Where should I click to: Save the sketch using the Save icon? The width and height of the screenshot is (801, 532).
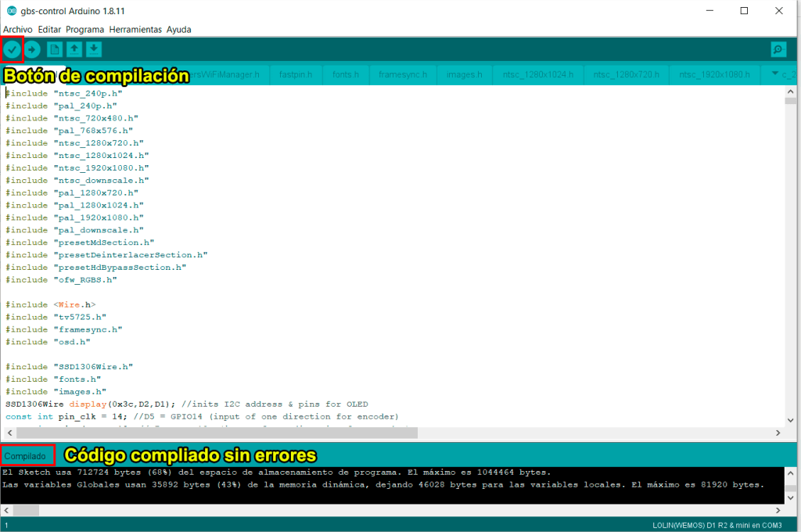pyautogui.click(x=94, y=49)
